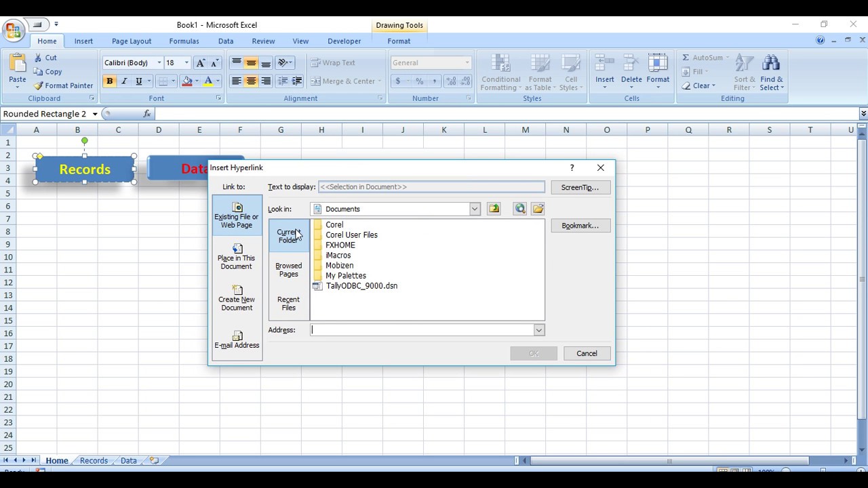Click the ScreenTip button
Viewport: 868px width, 488px height.
pos(580,188)
